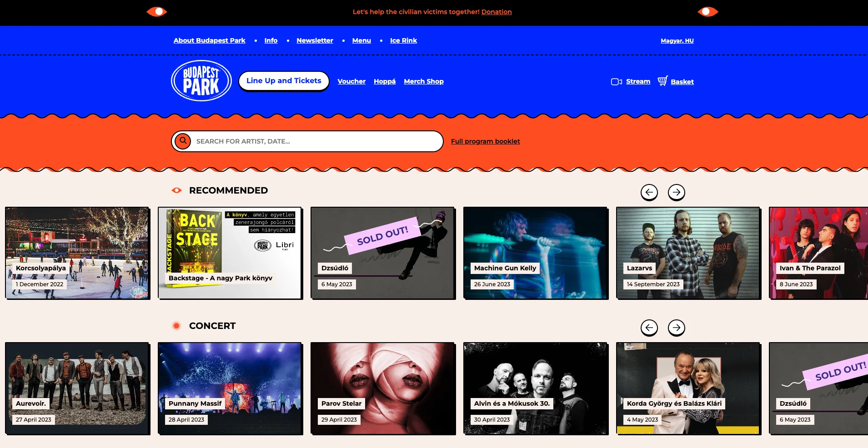Click the 29 April 2023 date label
This screenshot has height=448, width=868.
[x=339, y=420]
